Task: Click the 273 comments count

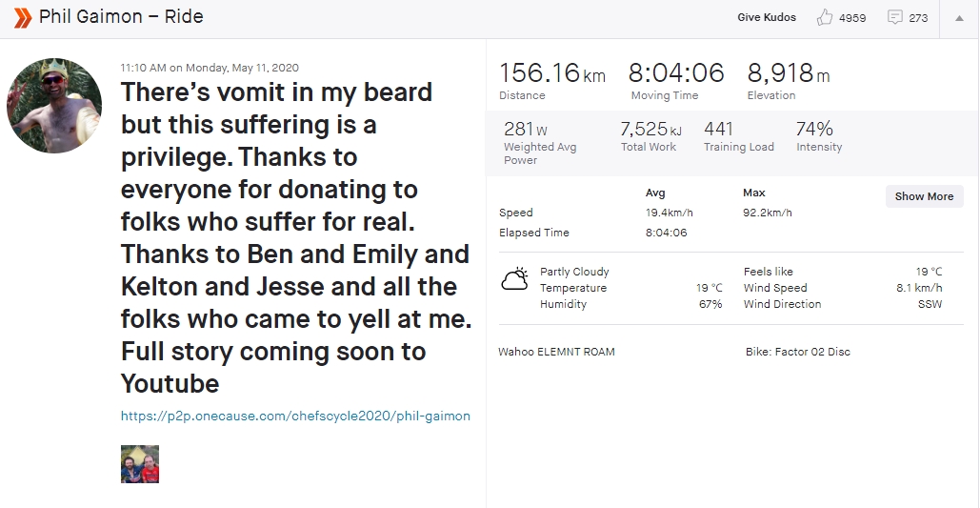Action: pos(918,18)
